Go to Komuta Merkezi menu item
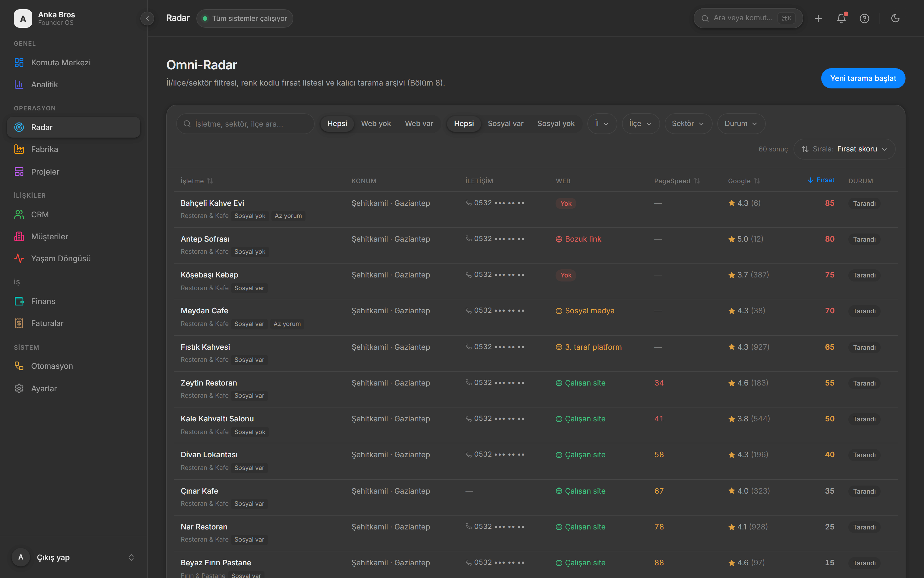The height and width of the screenshot is (578, 924). coord(73,62)
